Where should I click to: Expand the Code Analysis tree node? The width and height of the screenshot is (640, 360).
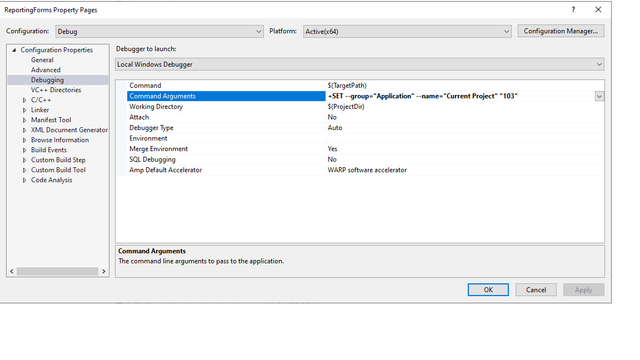pos(24,180)
